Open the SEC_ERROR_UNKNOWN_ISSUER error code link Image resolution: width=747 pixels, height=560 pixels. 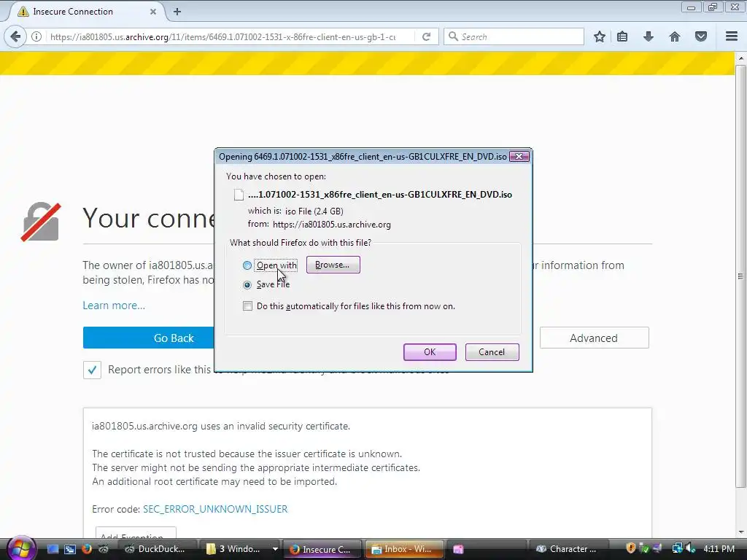point(215,509)
